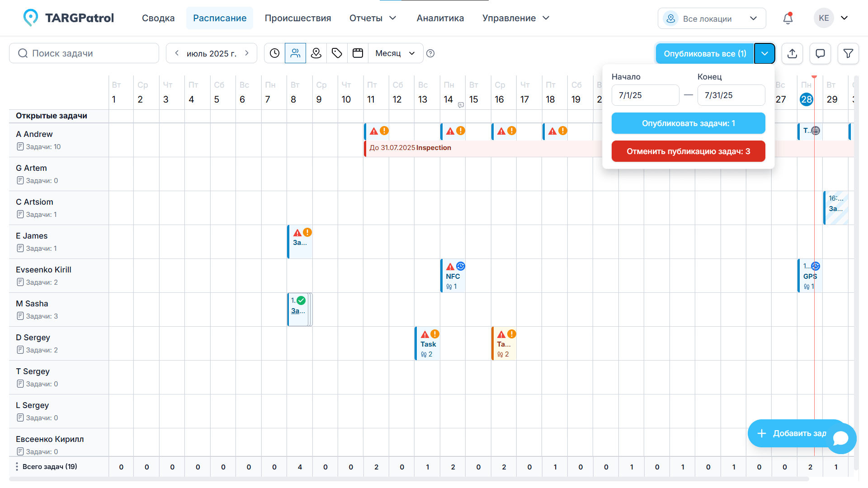Click the Опубликовать задачи: 1 button

pos(688,123)
